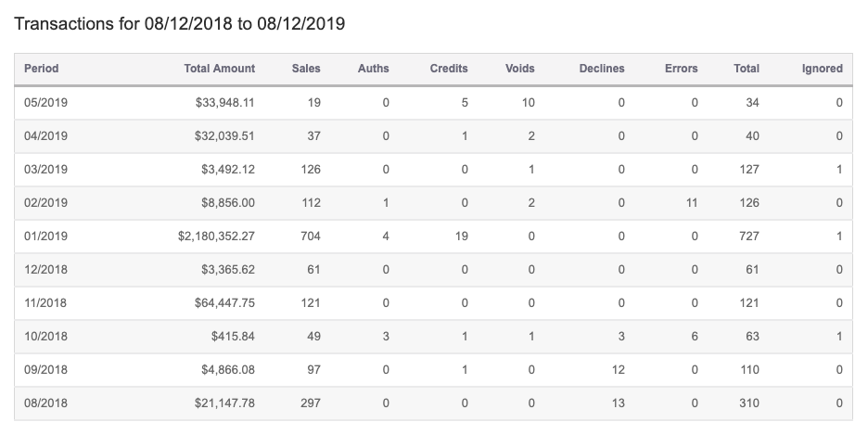Select the Ignored column header
868x435 pixels.
822,69
